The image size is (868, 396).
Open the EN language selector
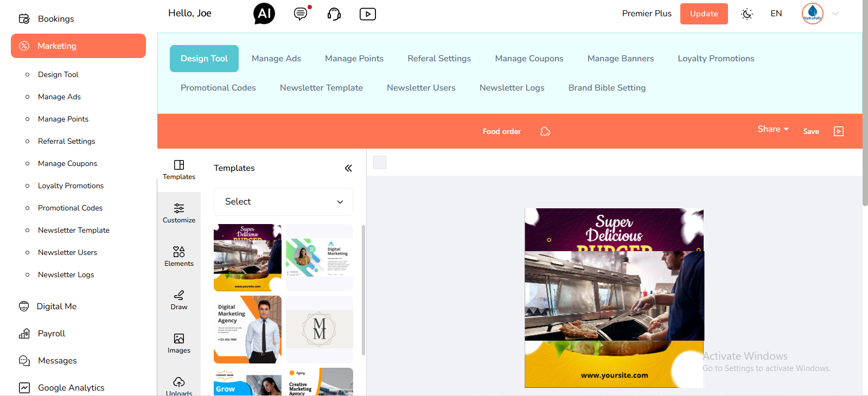point(776,14)
